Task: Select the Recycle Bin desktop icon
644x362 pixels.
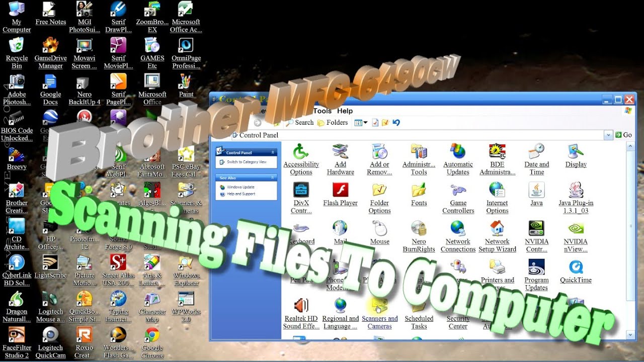Action: [17, 53]
